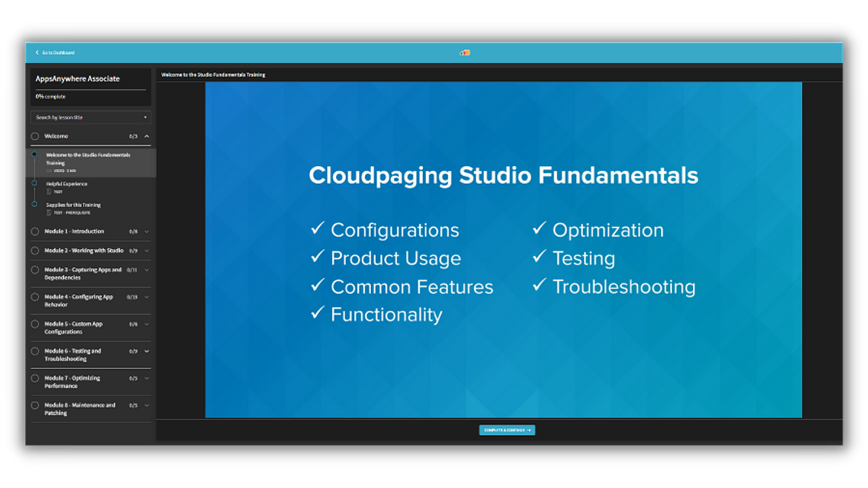This screenshot has height=488, width=868.
Task: Click the Module 2 - Working with Studio title
Action: pyautogui.click(x=84, y=251)
